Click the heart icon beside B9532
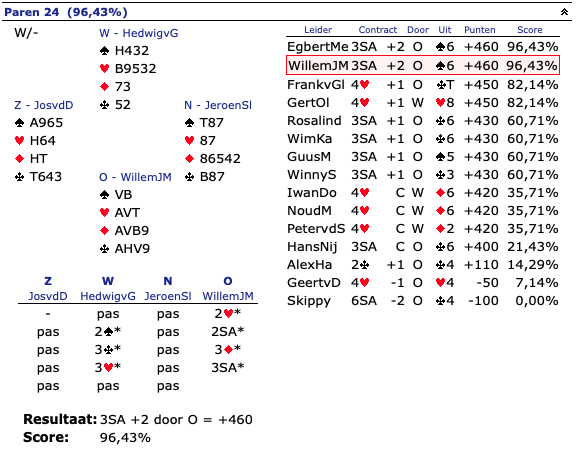Viewport: 581px width, 452px height. [x=104, y=68]
